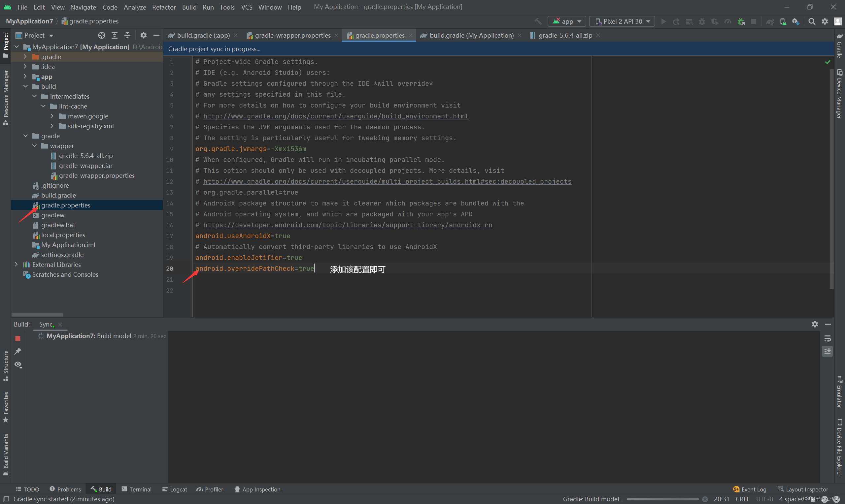
Task: Select the local.properties file in the project tree
Action: [63, 235]
